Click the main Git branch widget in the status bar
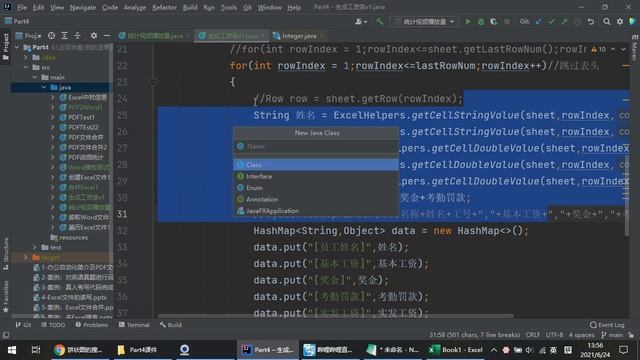 pyautogui.click(x=612, y=335)
